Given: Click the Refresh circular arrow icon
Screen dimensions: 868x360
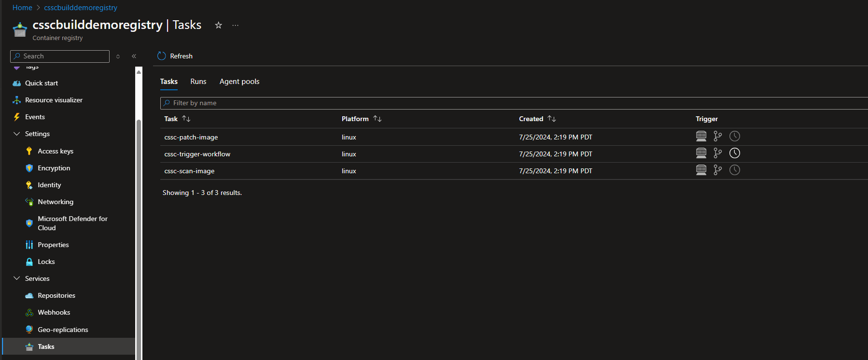Looking at the screenshot, I should 162,56.
